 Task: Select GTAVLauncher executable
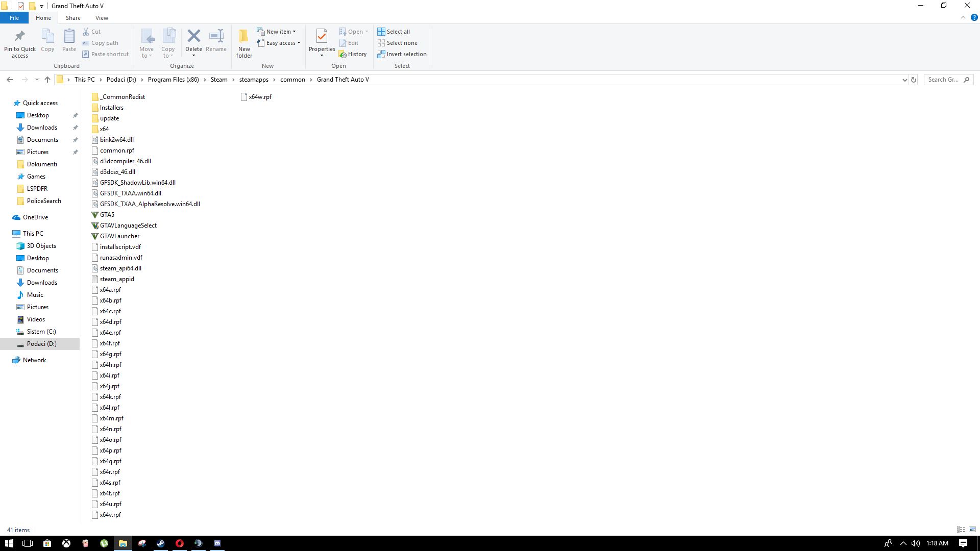(x=115, y=236)
